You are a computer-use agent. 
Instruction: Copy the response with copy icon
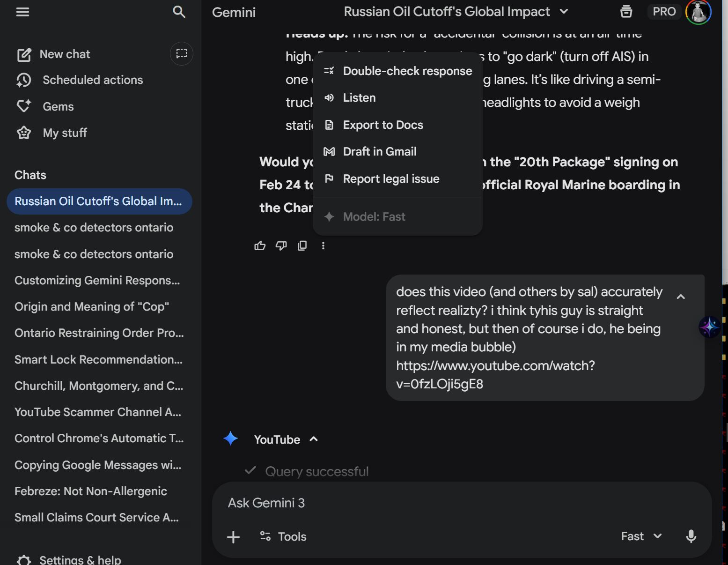[x=302, y=245]
